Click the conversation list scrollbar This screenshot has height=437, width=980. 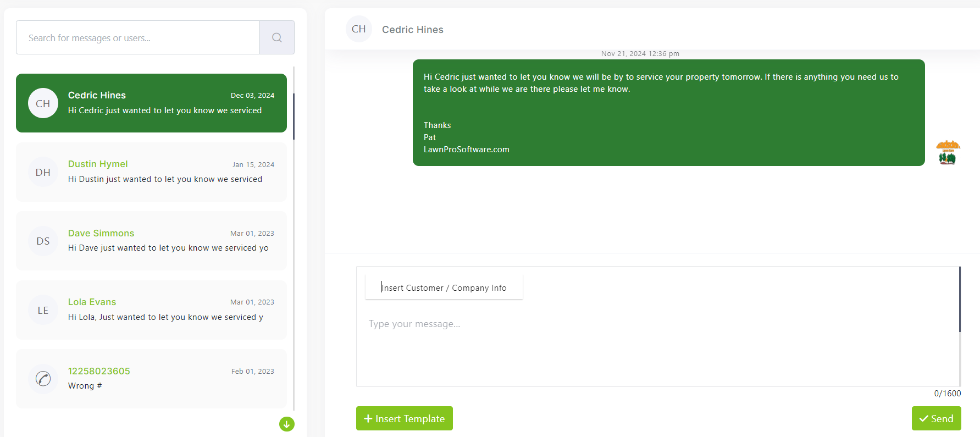click(x=294, y=116)
